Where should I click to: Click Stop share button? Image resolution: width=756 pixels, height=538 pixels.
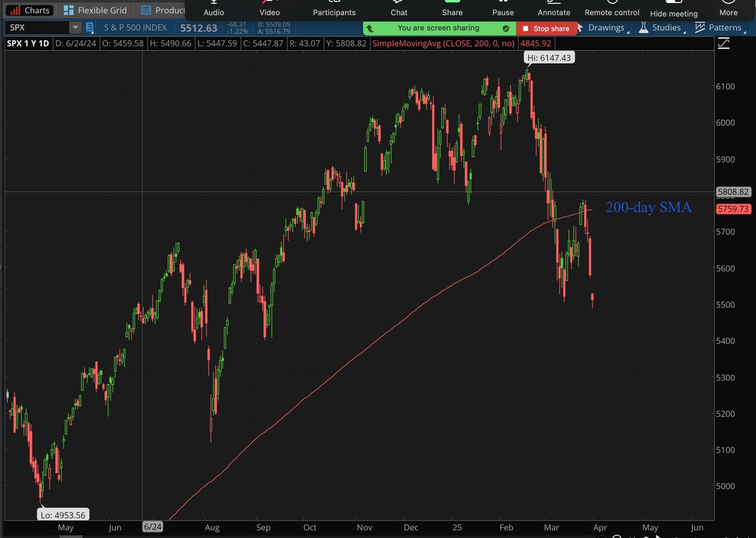[546, 28]
